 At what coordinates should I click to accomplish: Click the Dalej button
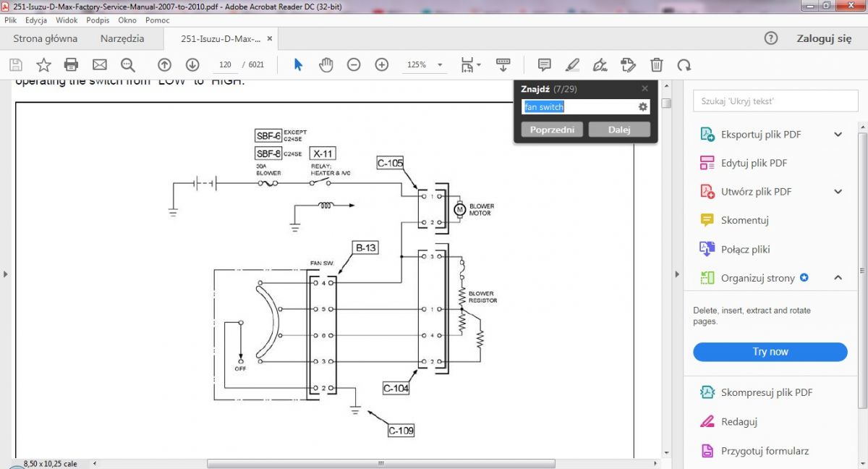click(x=619, y=130)
